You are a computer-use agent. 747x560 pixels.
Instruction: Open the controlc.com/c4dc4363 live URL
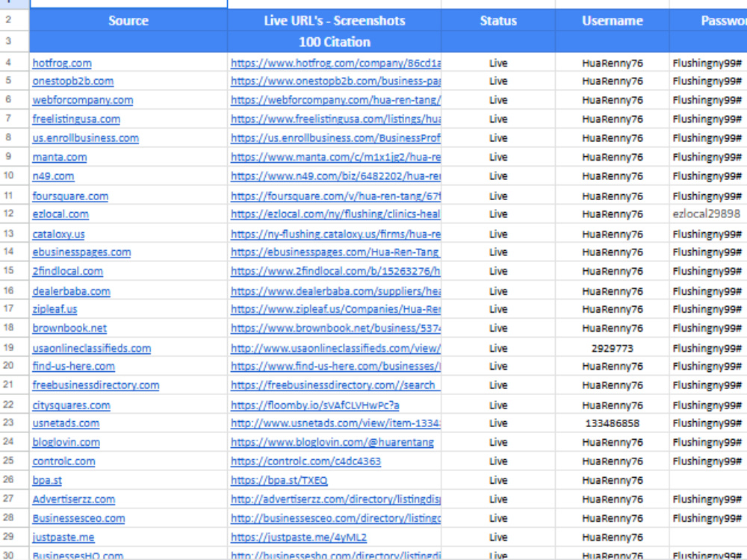pos(306,462)
